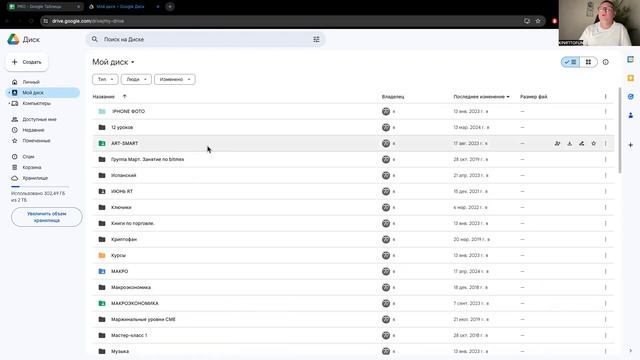Rename ART-SMART folder pencil icon
The width and height of the screenshot is (640, 360).
[x=582, y=143]
